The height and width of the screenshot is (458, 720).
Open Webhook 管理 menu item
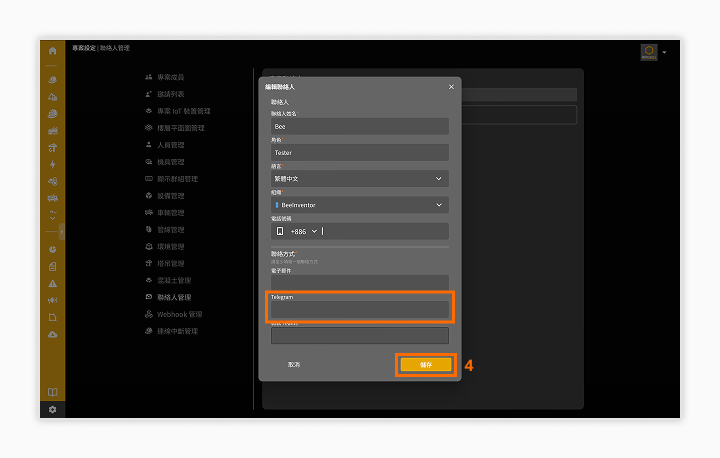point(174,314)
